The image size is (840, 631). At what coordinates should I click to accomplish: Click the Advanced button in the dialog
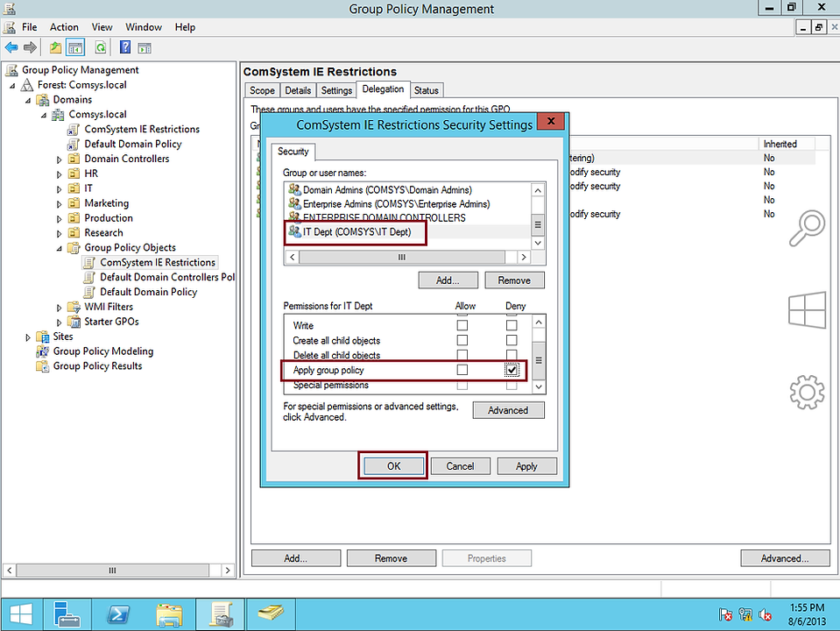point(508,410)
